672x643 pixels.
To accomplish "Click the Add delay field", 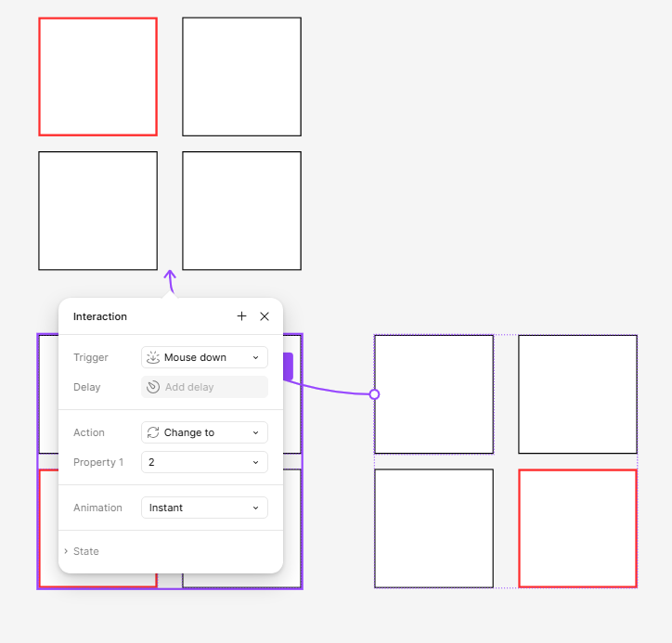I will pos(204,387).
